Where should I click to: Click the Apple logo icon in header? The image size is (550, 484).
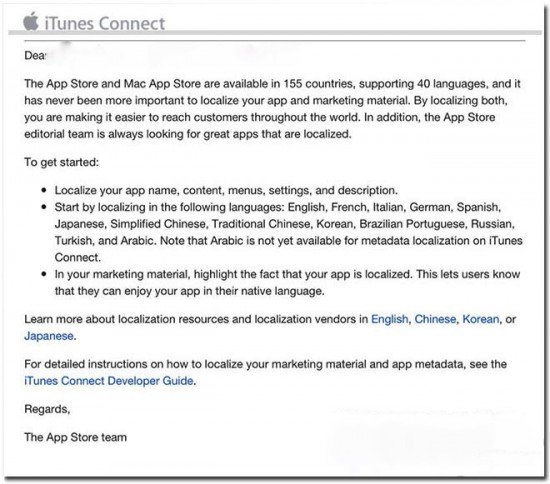(x=31, y=21)
